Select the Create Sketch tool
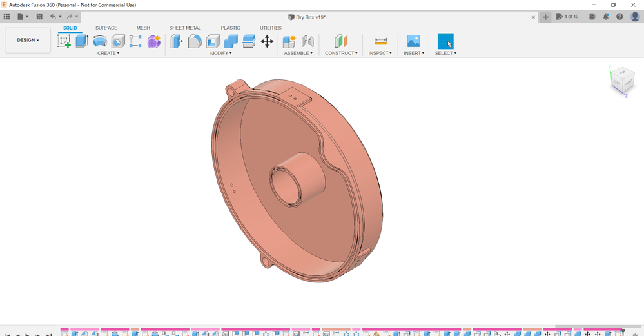Viewport: 644px width, 336px height. pyautogui.click(x=64, y=41)
